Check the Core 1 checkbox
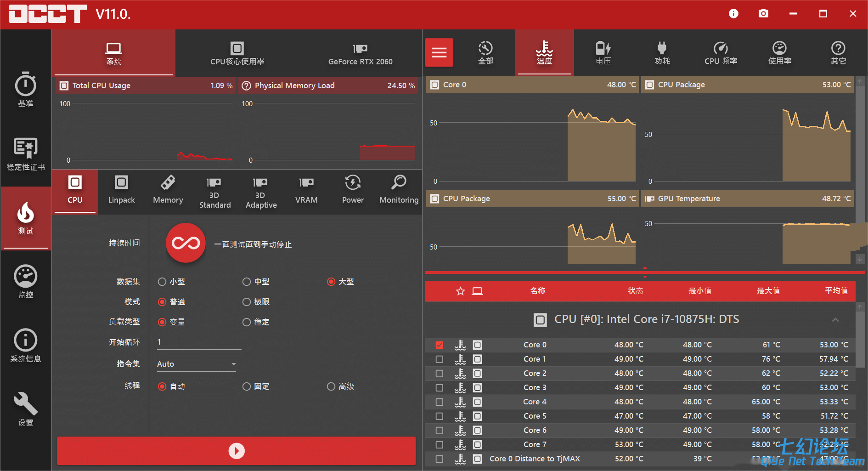The width and height of the screenshot is (868, 471). [x=440, y=359]
